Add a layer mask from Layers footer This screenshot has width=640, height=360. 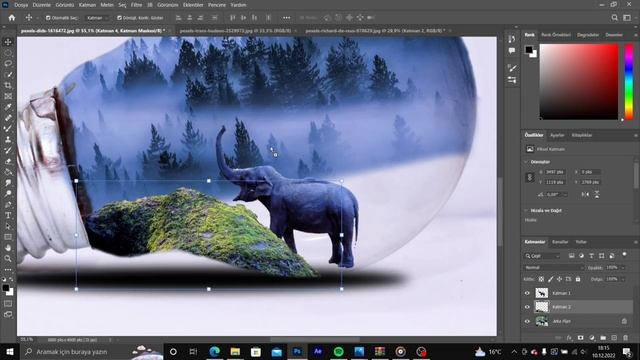(x=580, y=338)
